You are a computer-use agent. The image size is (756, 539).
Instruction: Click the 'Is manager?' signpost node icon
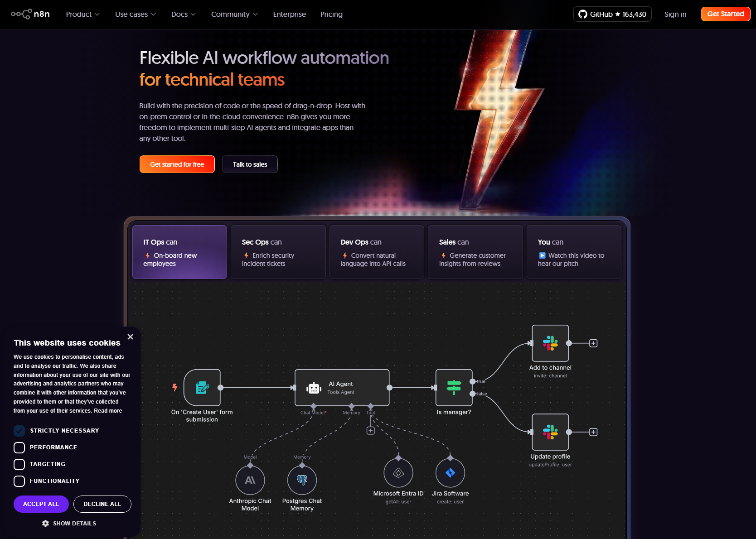click(x=454, y=388)
